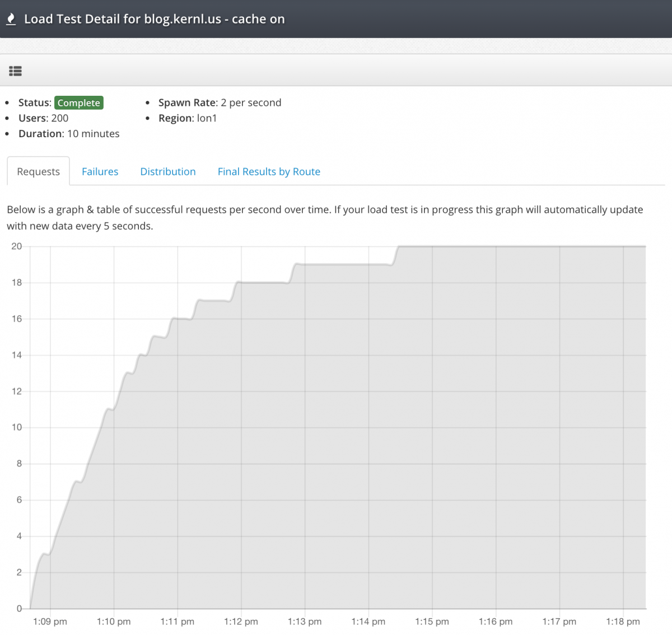
Task: Select the 1:18 pm time label
Action: point(623,622)
